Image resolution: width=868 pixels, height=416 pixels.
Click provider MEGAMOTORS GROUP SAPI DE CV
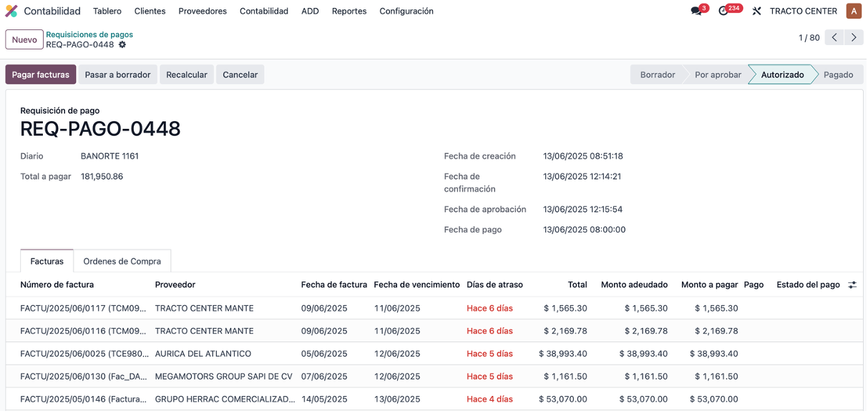point(224,377)
